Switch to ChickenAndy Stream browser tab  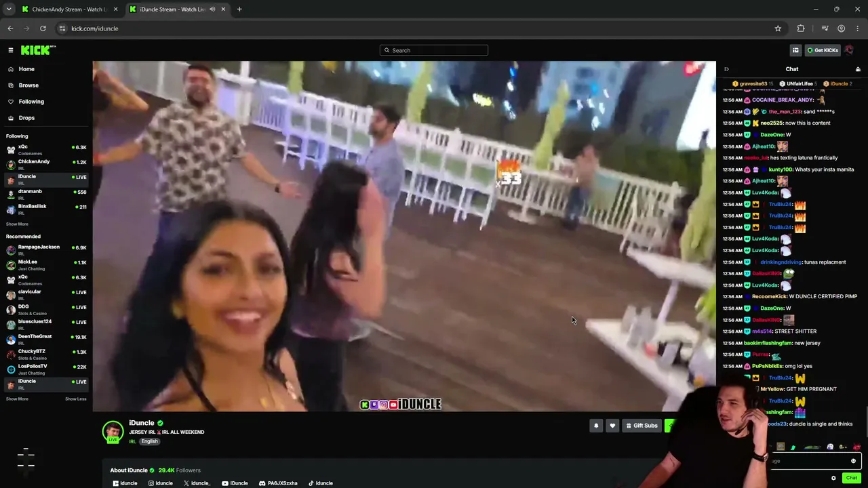point(70,9)
